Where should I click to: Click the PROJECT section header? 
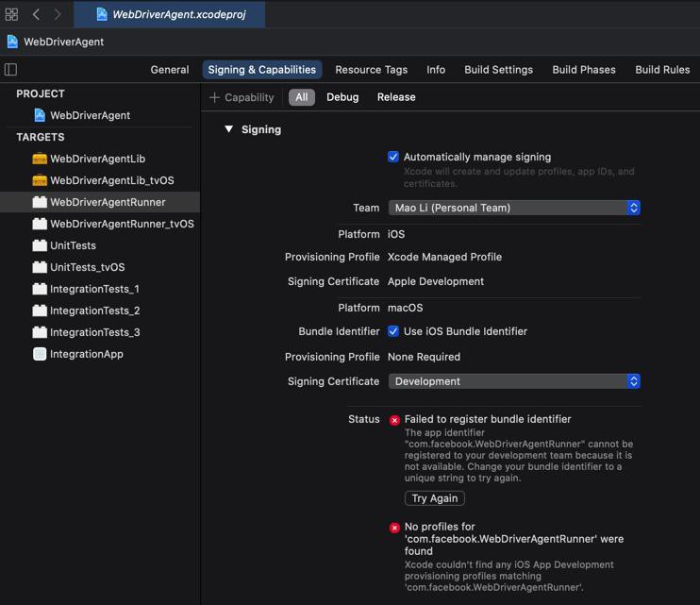[x=41, y=93]
